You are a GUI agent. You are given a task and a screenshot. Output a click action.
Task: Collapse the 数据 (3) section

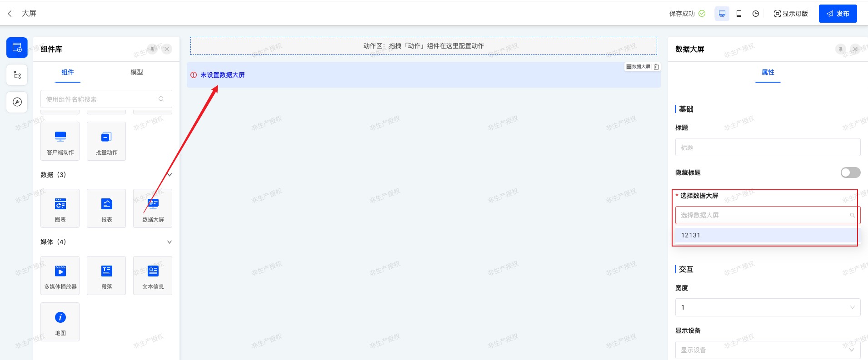pyautogui.click(x=170, y=175)
